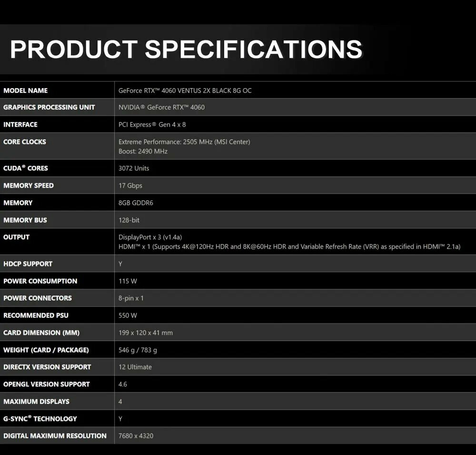
Task: Click the GRAPHICS PROCESSING UNIT label
Action: click(49, 107)
